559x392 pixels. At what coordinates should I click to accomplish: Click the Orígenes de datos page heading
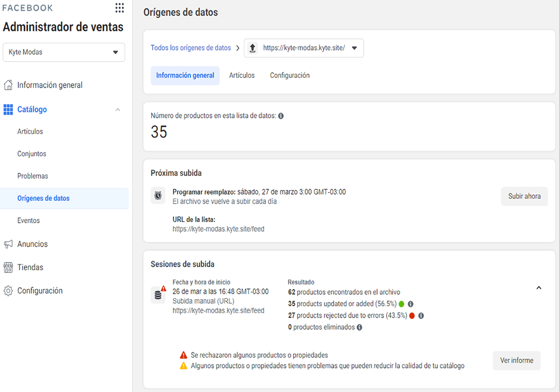[181, 12]
